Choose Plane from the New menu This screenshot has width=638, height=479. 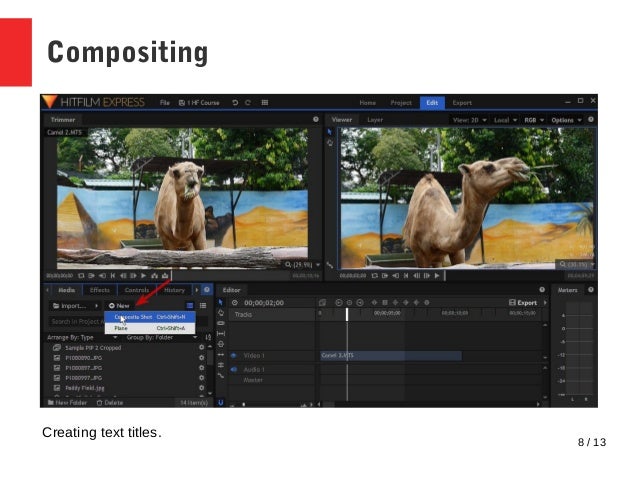[x=150, y=328]
